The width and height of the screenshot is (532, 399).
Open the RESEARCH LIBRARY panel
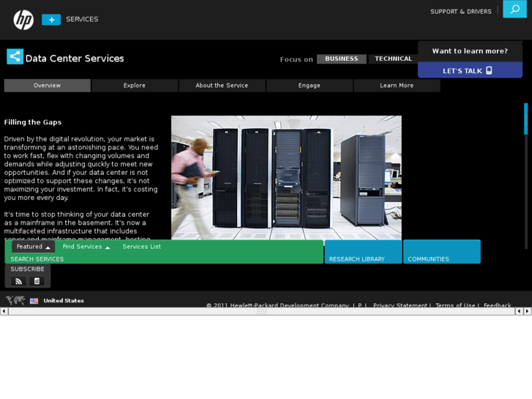(x=363, y=252)
